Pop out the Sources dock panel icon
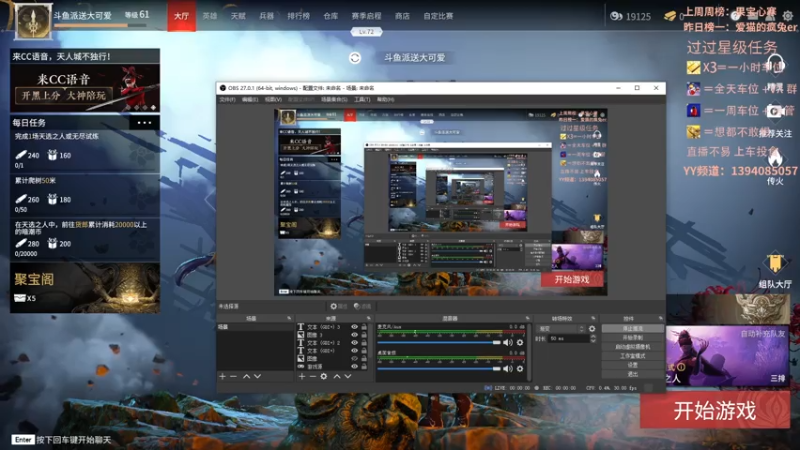Viewport: 800px width, 450px height. pyautogui.click(x=368, y=318)
